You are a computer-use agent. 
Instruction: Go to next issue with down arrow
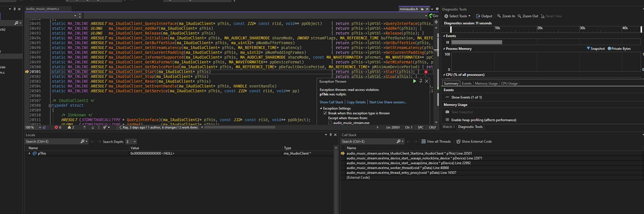93,127
